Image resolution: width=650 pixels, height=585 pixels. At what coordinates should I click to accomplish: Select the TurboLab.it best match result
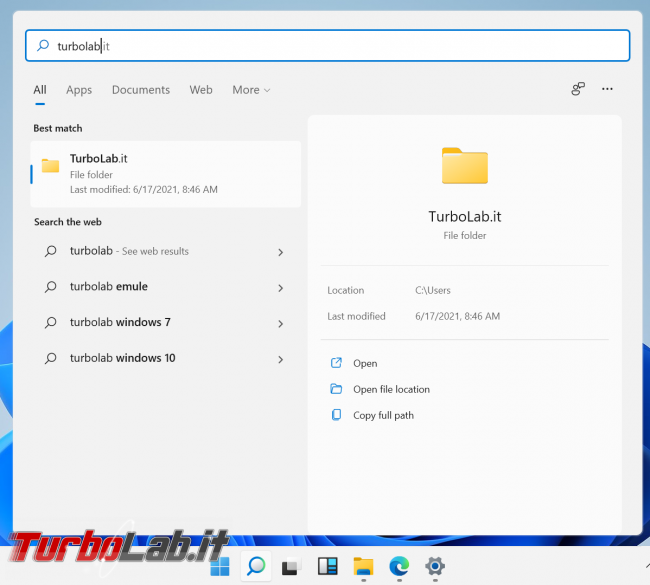[166, 174]
